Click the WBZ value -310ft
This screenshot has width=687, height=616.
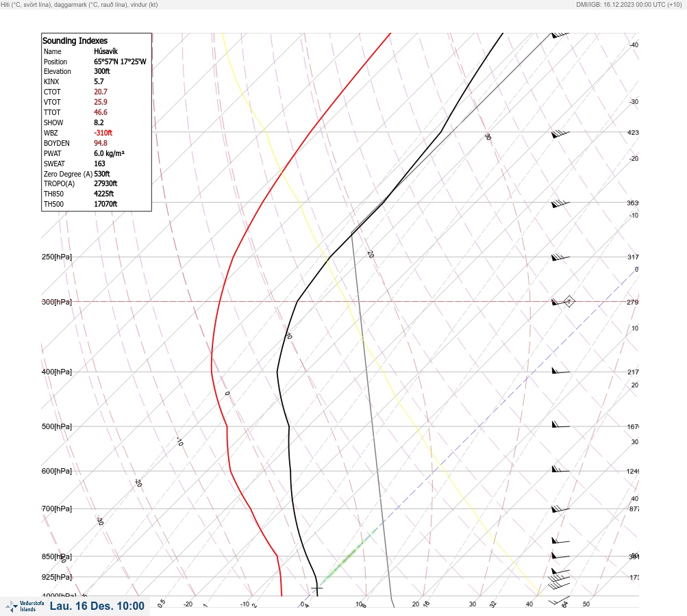(103, 133)
